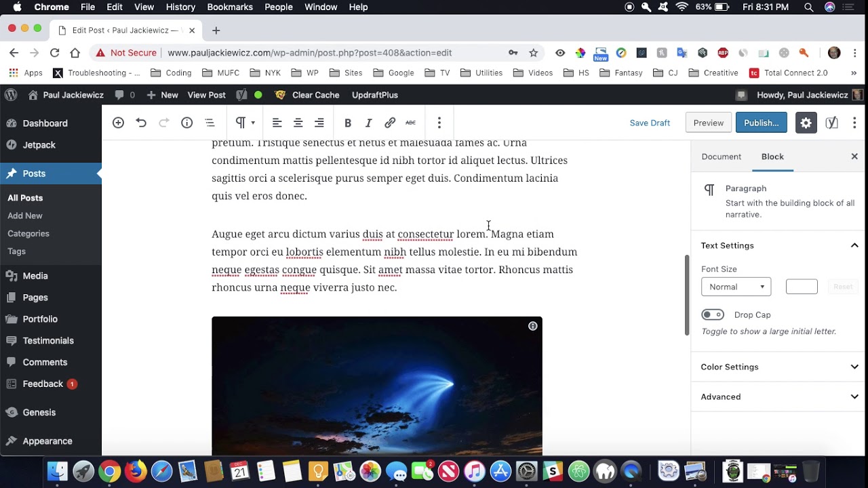Open editor tools and options menu
The width and height of the screenshot is (868, 488).
pos(854,123)
